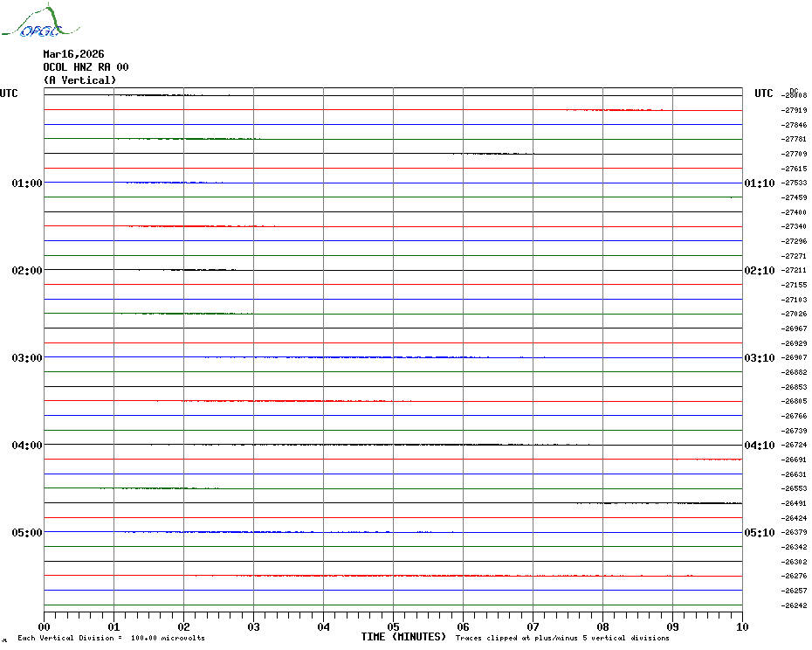Click the 00 minute tick label on bottom axis
812x650 pixels.
coord(45,626)
